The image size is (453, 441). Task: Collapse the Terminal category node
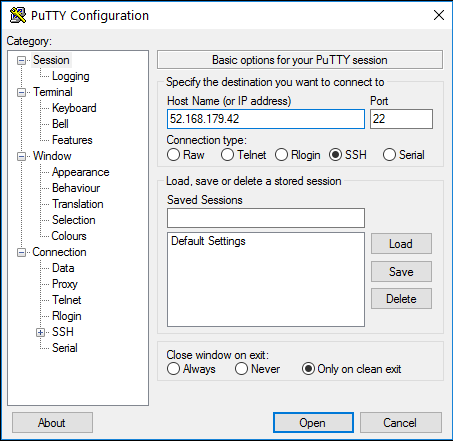21,92
